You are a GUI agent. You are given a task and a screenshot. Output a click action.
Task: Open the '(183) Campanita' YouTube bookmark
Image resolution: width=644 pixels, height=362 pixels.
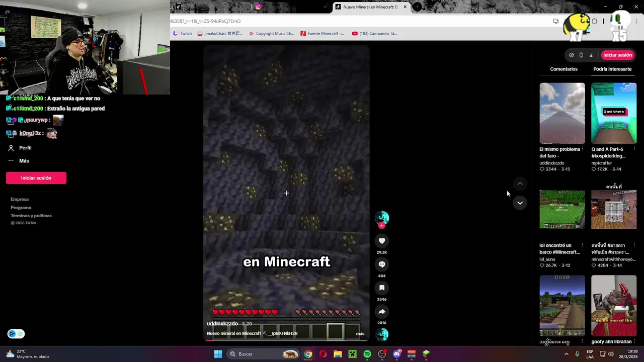point(374,34)
